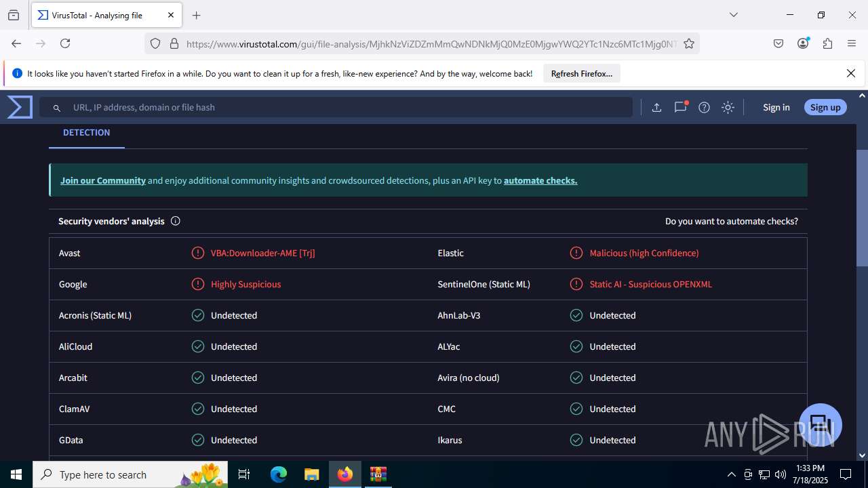This screenshot has width=868, height=488.
Task: Click the browser address bar URL
Action: [x=431, y=43]
